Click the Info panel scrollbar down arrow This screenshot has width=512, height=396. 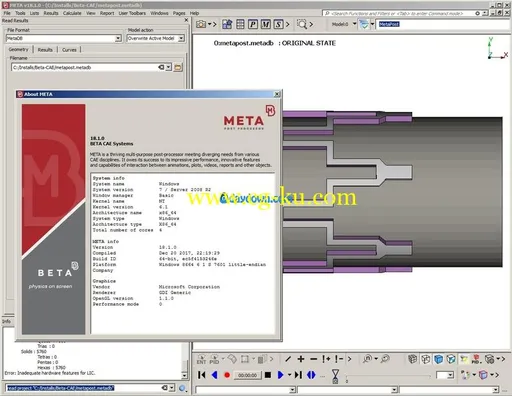pos(184,376)
